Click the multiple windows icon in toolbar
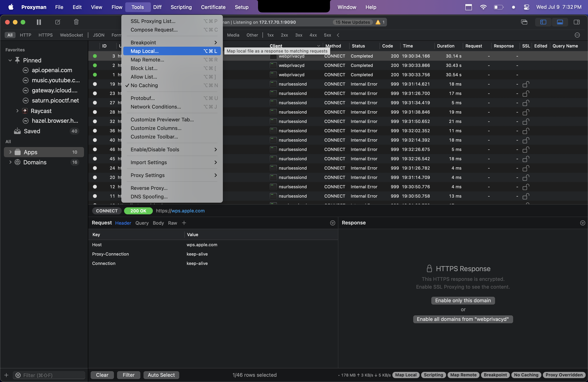Image resolution: width=588 pixels, height=382 pixels. coord(524,22)
